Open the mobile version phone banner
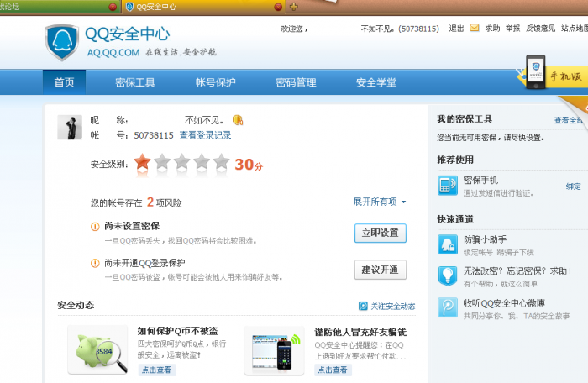Viewport: 588px width, 383px height. 551,73
